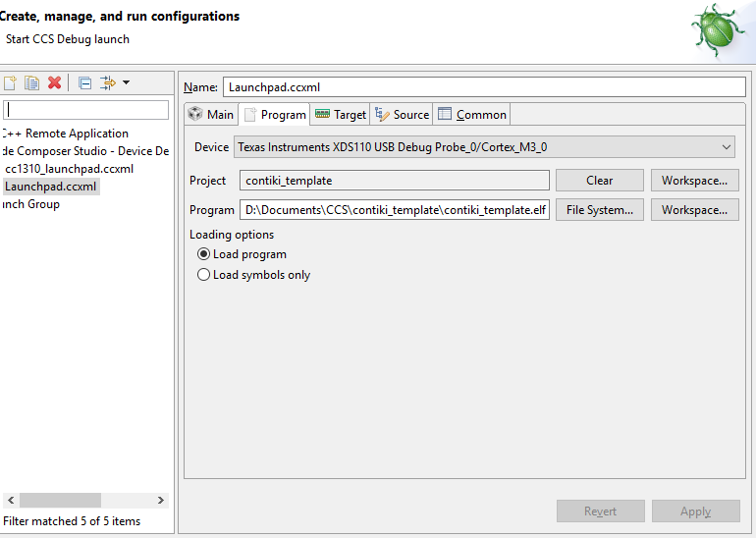This screenshot has height=538, width=756.
Task: Clear the Project field
Action: point(599,181)
